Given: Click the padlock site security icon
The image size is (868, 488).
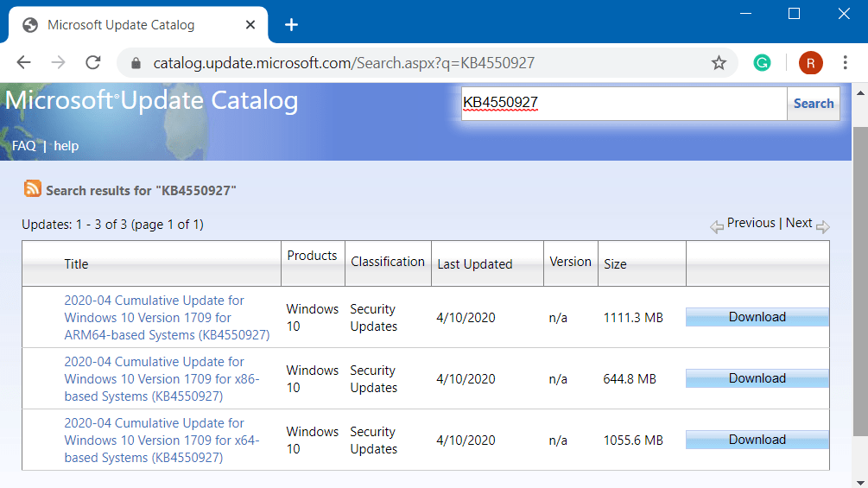Looking at the screenshot, I should (136, 63).
